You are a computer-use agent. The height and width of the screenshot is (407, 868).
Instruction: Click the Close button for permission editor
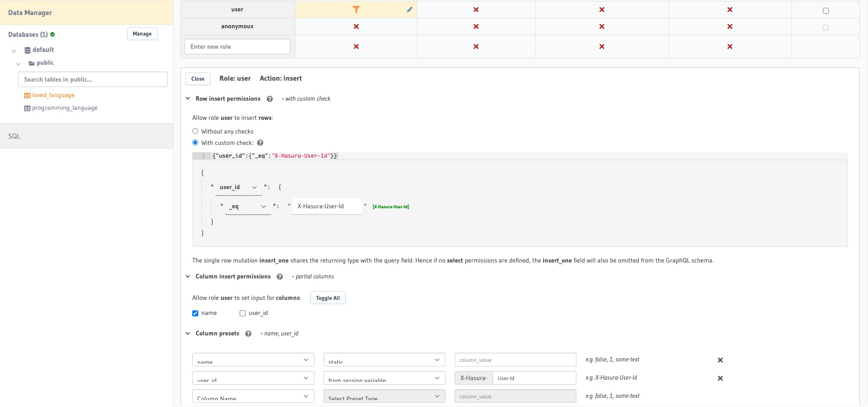pos(198,79)
